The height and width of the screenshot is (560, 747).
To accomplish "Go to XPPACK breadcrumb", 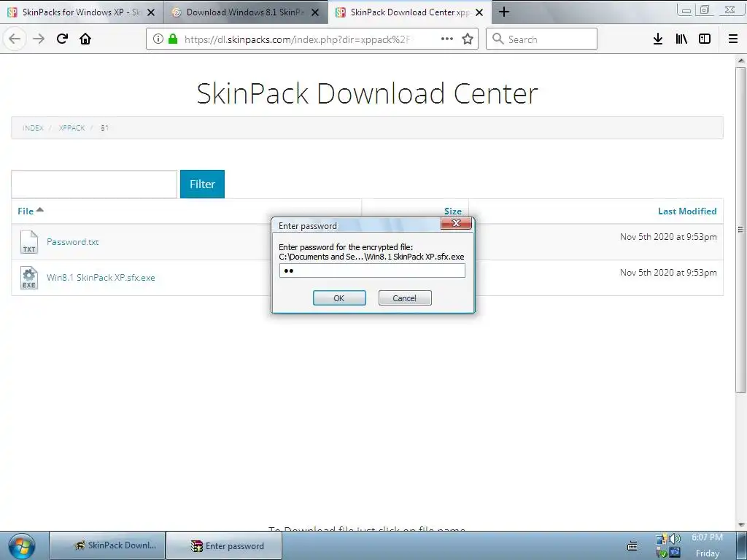I will coord(72,128).
